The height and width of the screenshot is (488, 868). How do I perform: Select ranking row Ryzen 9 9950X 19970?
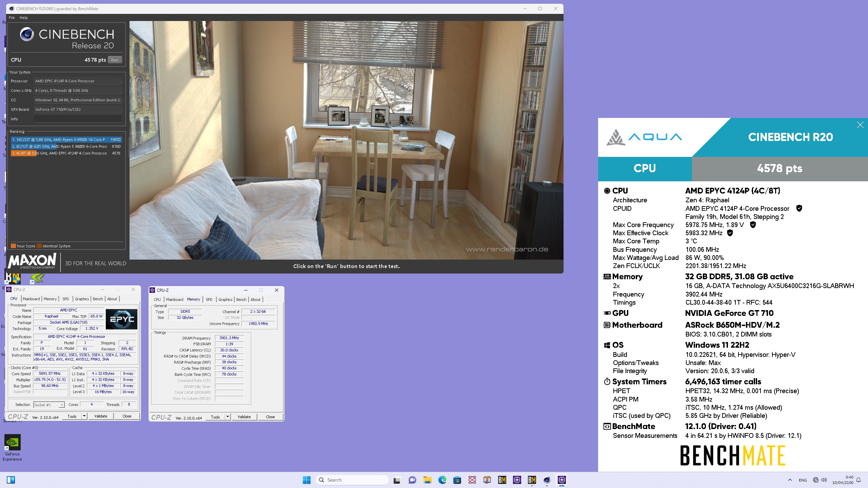(x=66, y=140)
